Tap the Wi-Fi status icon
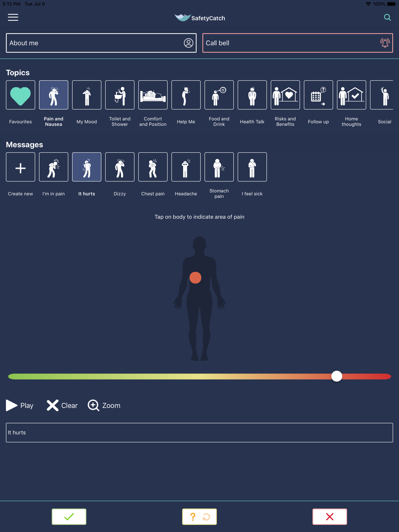Image resolution: width=399 pixels, height=532 pixels. (x=368, y=4)
